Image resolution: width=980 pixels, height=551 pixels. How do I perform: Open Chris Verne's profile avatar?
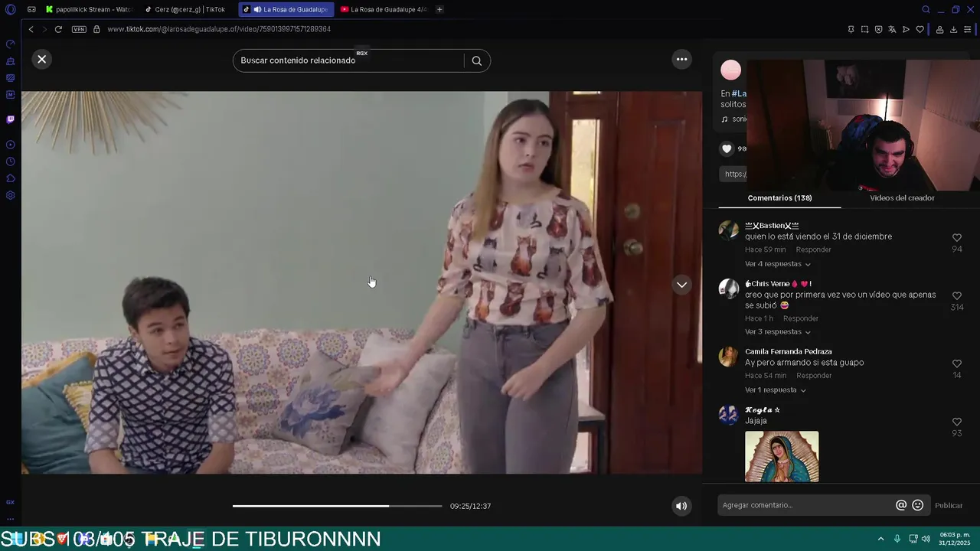tap(729, 289)
